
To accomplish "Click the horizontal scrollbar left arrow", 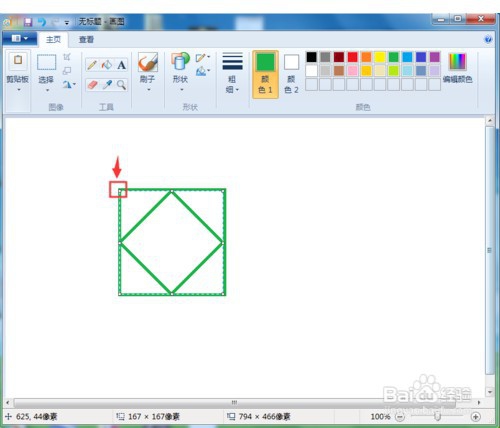I will [x=8, y=403].
